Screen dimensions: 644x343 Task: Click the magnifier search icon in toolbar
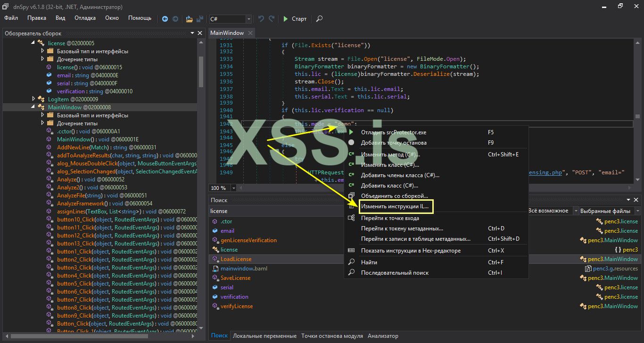pyautogui.click(x=319, y=19)
